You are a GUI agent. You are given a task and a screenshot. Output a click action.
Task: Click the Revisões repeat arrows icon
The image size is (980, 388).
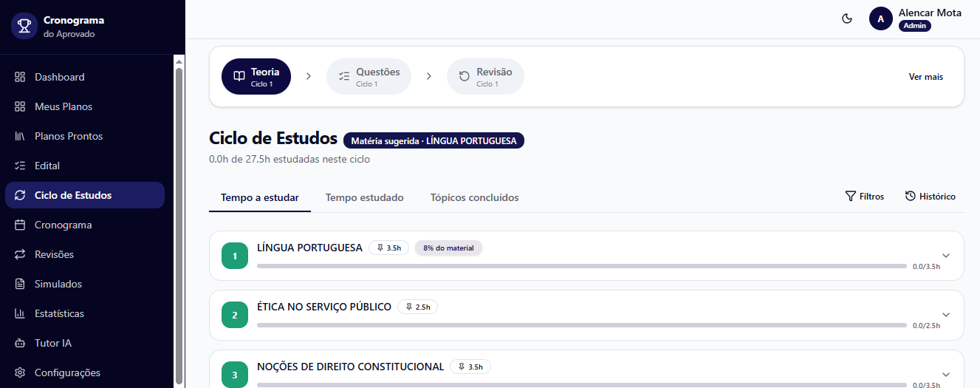tap(20, 254)
